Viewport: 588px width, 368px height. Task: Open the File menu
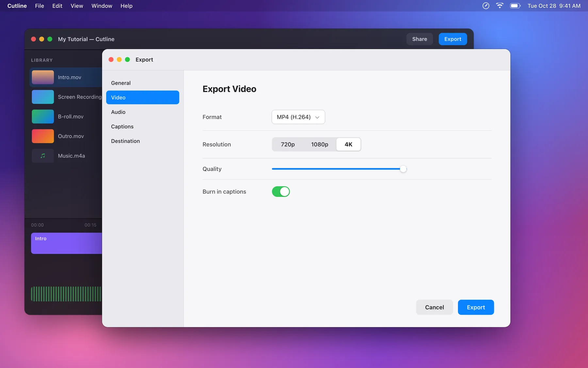point(40,6)
